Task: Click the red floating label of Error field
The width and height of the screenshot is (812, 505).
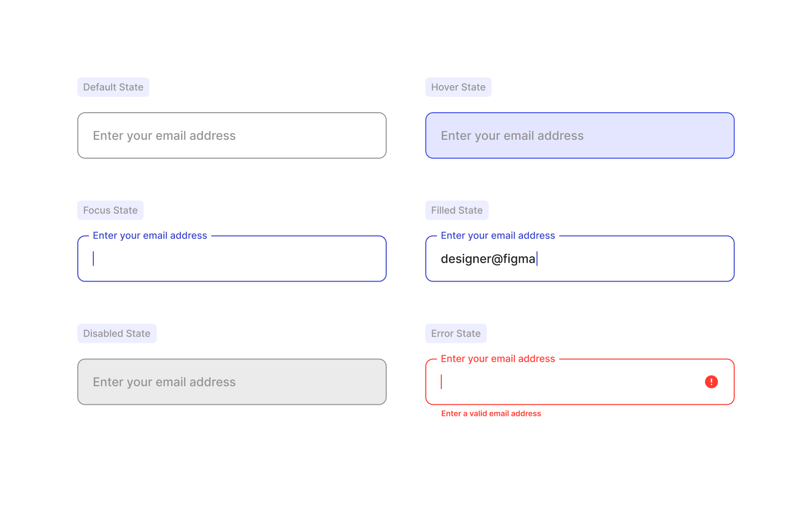Action: pyautogui.click(x=498, y=359)
